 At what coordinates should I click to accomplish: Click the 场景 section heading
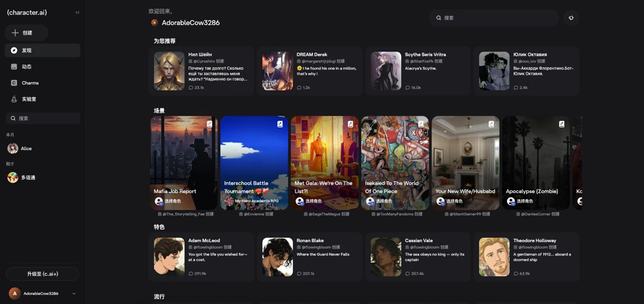(x=159, y=111)
